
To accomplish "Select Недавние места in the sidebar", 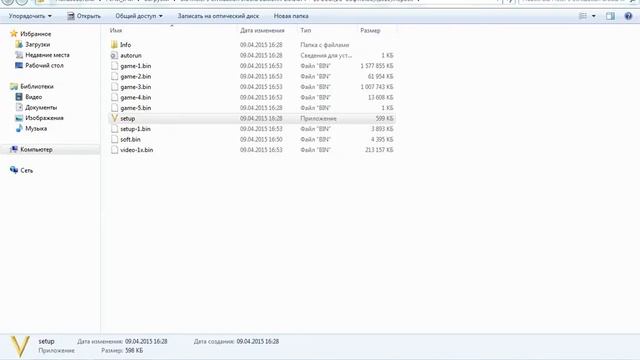I will [x=47, y=55].
